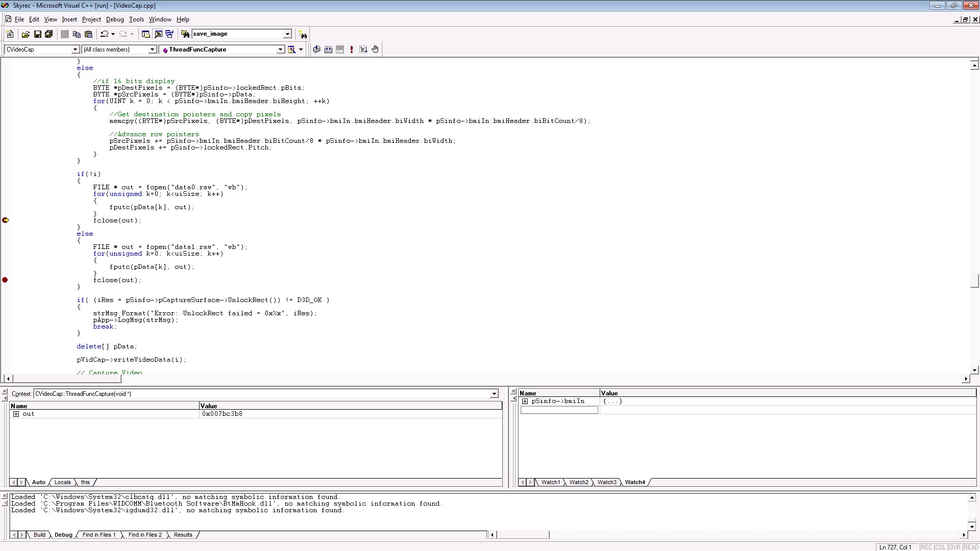Compile the current file
This screenshot has height=551, width=980.
point(316,49)
